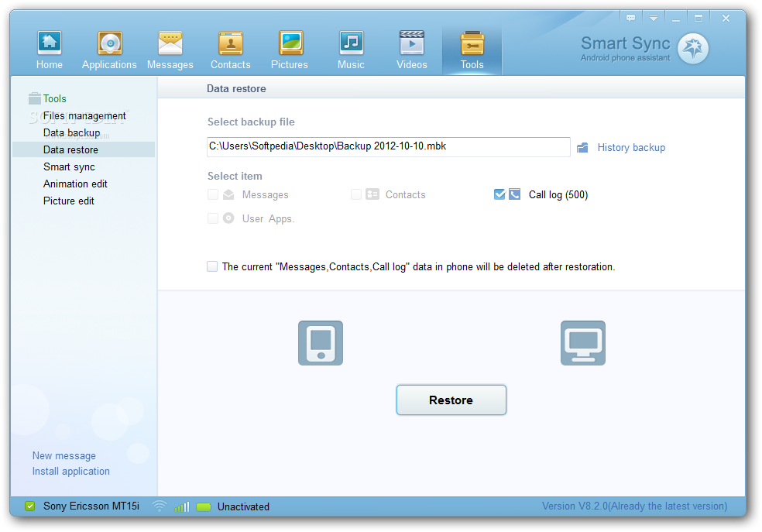The height and width of the screenshot is (532, 762).
Task: Open the Home section icon
Action: click(49, 43)
